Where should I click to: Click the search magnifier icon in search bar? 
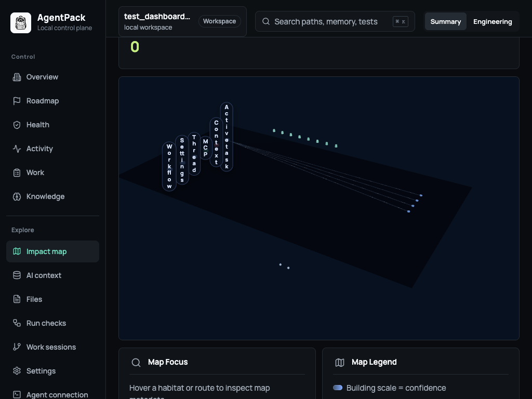pyautogui.click(x=266, y=21)
